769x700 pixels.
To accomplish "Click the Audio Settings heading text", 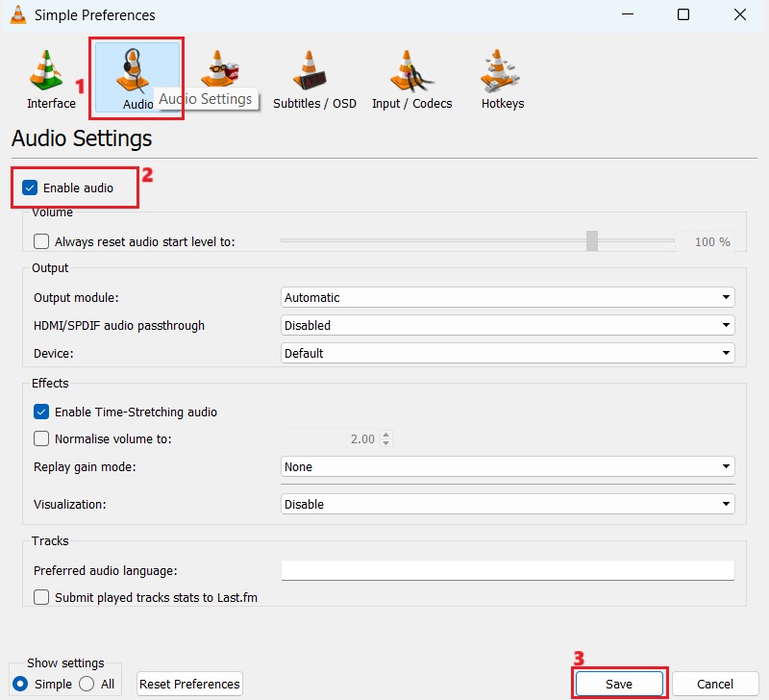I will tap(82, 138).
